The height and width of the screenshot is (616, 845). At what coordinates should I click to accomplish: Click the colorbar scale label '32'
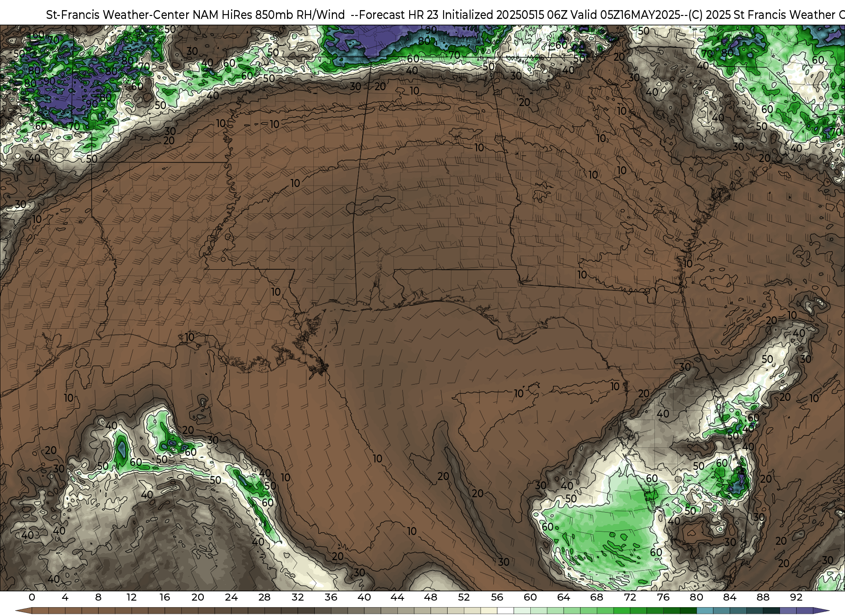(298, 597)
